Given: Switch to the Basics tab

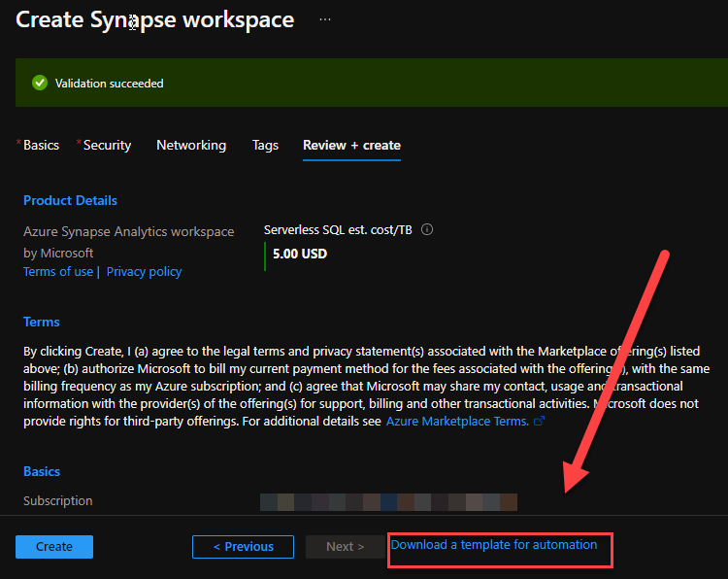Looking at the screenshot, I should (x=41, y=145).
